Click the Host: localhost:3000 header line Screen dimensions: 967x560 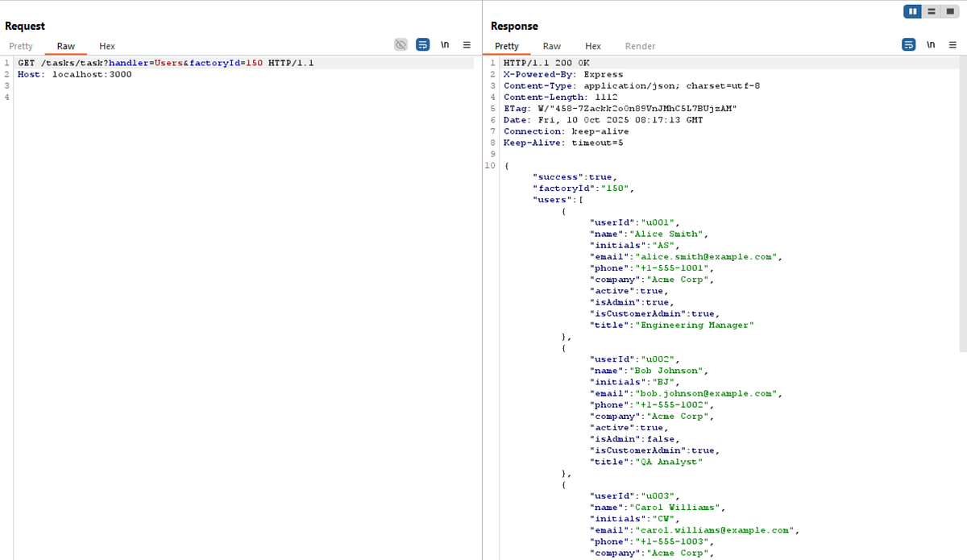click(x=75, y=74)
